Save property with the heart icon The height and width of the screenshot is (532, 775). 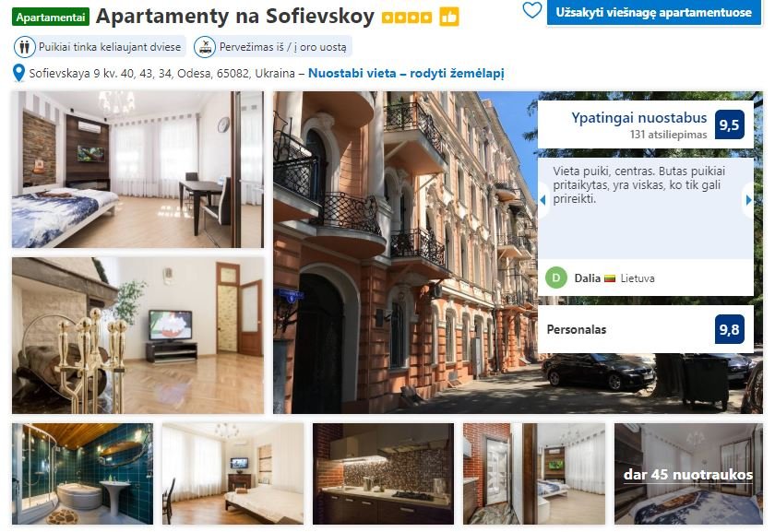pyautogui.click(x=531, y=10)
